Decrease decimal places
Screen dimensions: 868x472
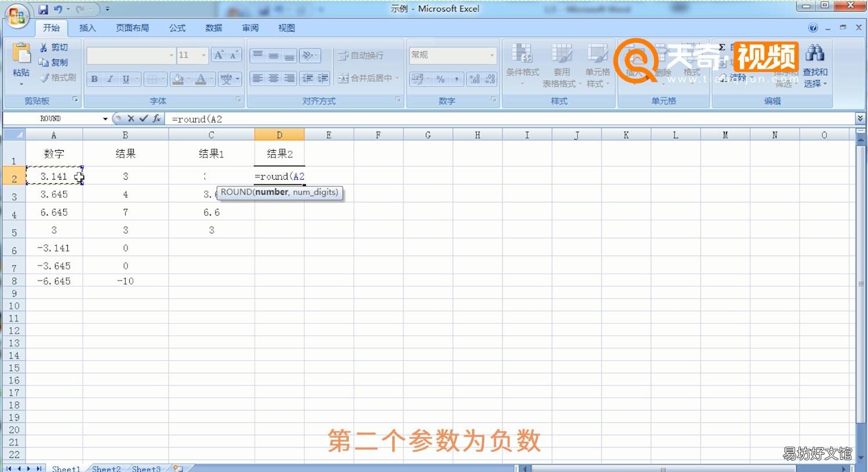[490, 79]
